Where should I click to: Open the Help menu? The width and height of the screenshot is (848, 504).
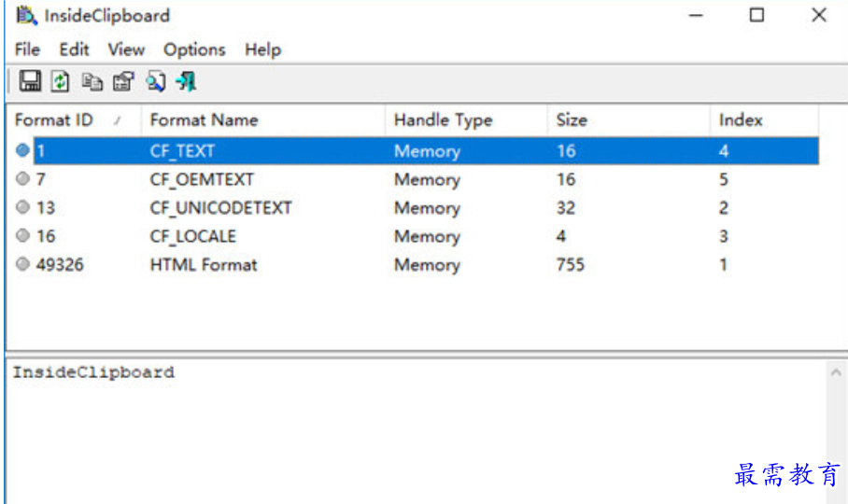pos(262,49)
